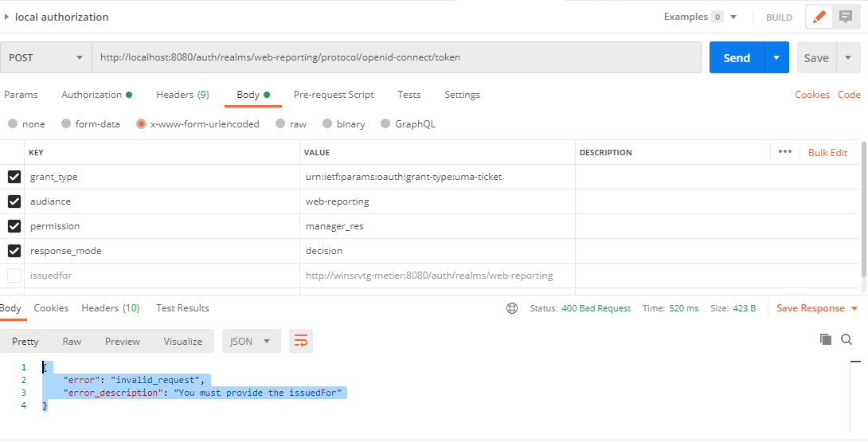Viewport: 868px width, 442px height.
Task: Enable the issuedfor row checkbox
Action: [14, 276]
